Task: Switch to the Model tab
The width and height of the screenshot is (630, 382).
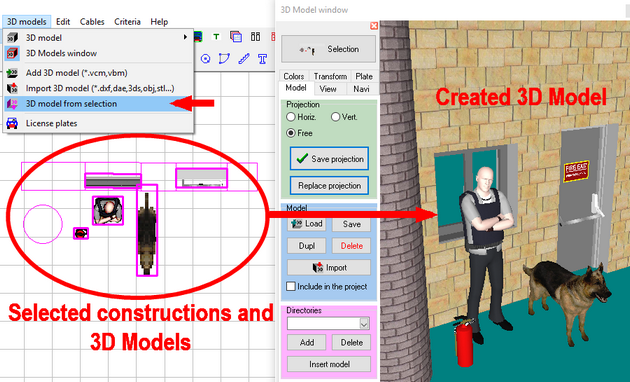Action: tap(296, 88)
